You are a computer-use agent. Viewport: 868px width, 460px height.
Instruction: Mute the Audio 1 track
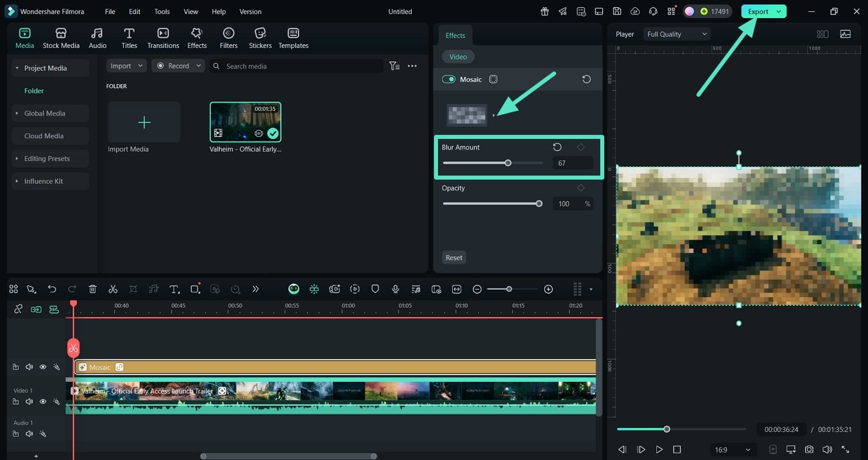pyautogui.click(x=29, y=434)
